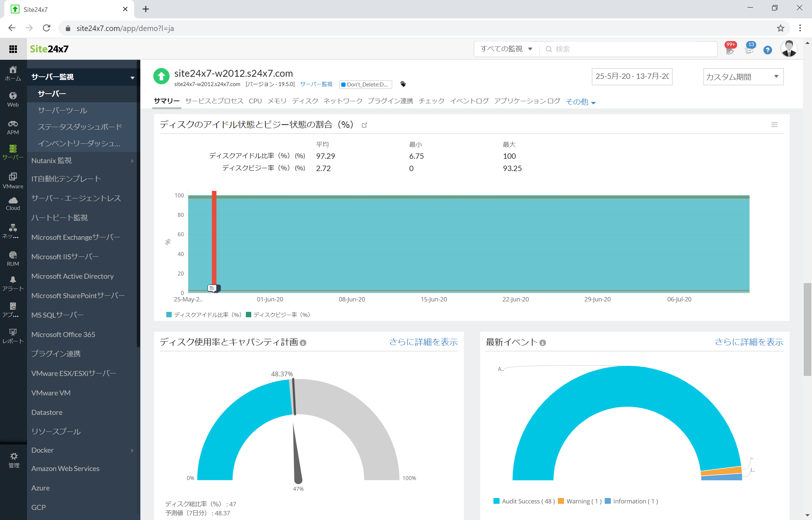The image size is (812, 520).
Task: Go to Home in left rail
Action: click(13, 73)
